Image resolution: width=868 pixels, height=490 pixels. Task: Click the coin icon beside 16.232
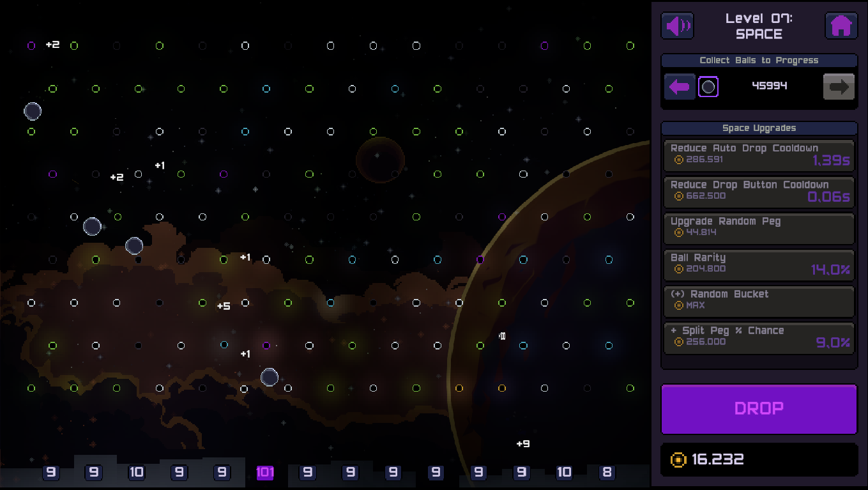coord(678,459)
